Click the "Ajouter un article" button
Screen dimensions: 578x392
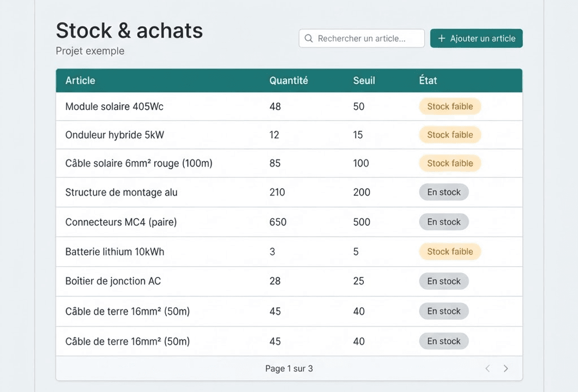pos(476,38)
